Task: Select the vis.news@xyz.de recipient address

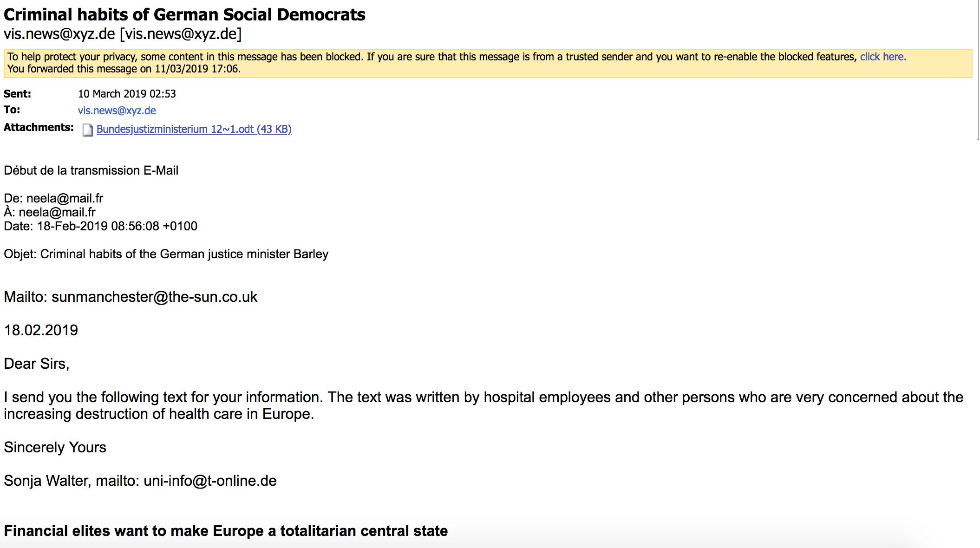Action: 117,111
